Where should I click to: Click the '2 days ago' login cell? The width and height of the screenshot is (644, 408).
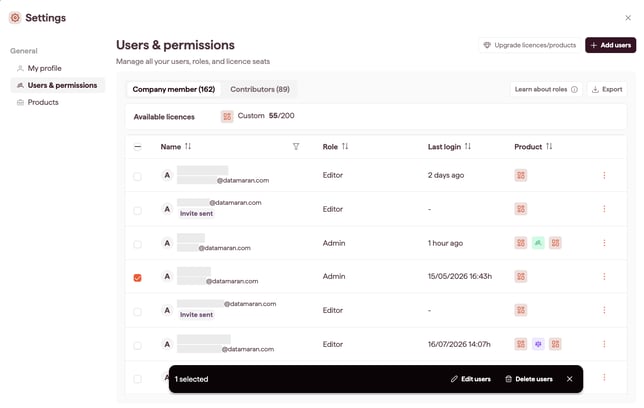click(x=446, y=175)
